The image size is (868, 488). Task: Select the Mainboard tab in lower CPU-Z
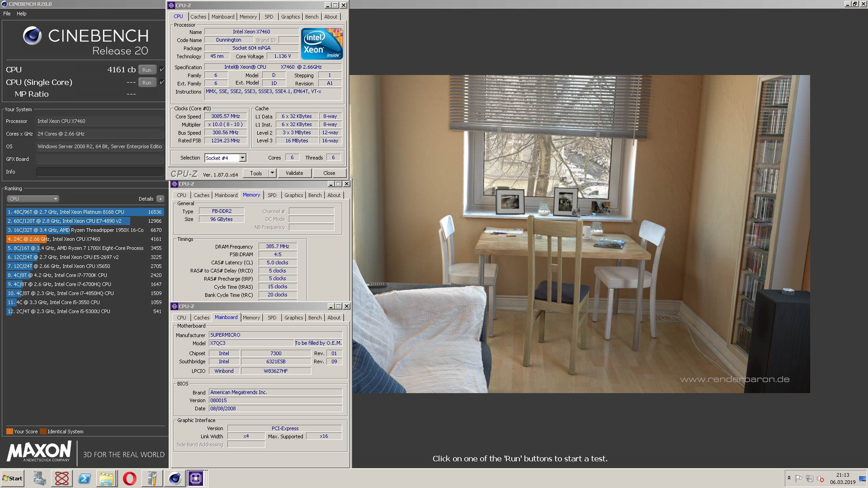tap(225, 318)
